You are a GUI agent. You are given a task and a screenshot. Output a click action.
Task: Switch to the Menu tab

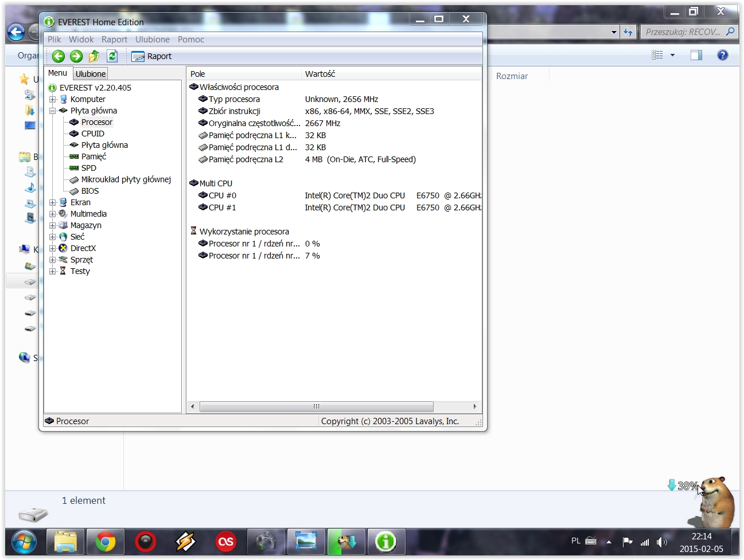point(57,73)
